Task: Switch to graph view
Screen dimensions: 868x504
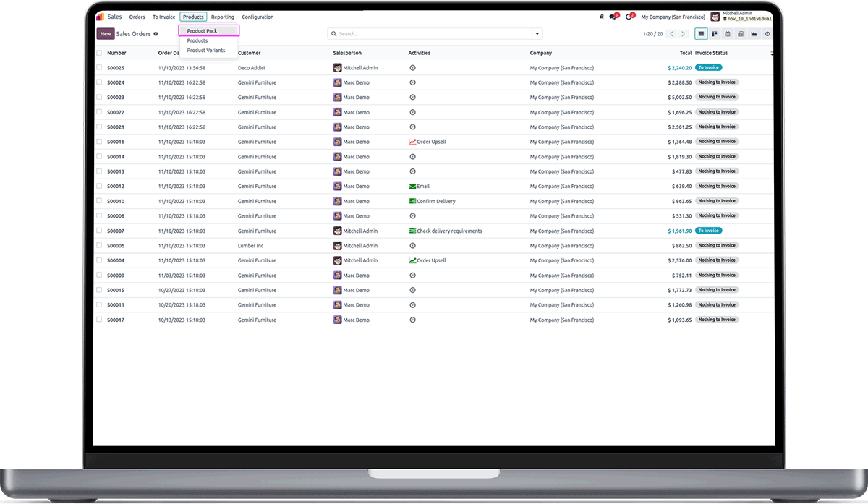Action: pos(754,34)
